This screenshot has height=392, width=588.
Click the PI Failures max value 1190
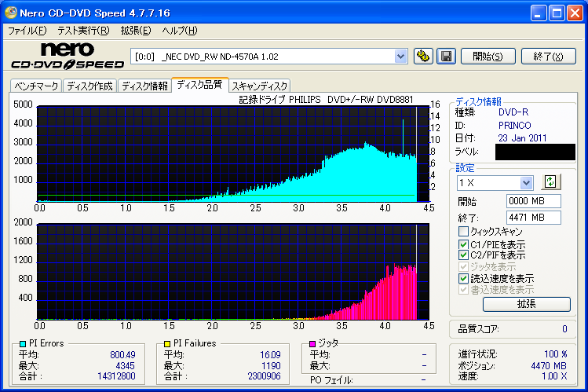(x=271, y=365)
